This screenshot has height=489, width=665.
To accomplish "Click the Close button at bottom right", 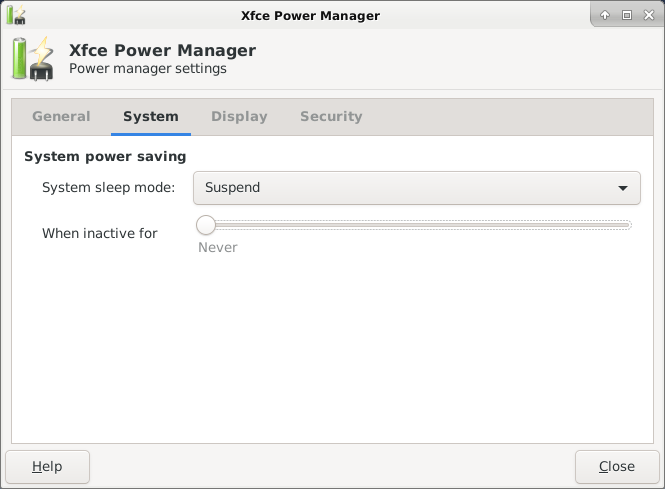I will pos(616,466).
